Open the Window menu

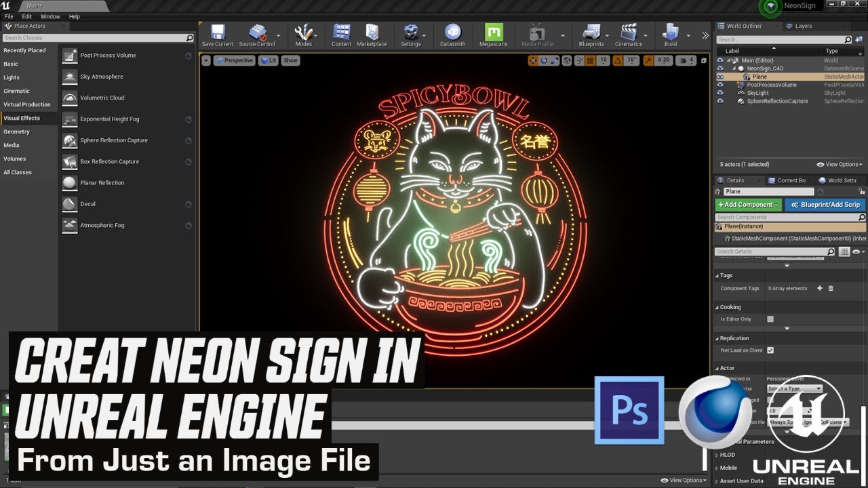tap(50, 16)
